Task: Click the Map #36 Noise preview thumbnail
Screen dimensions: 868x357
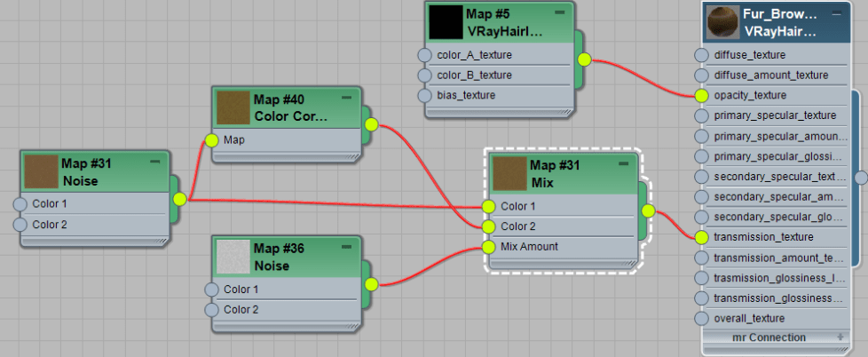Action: [x=233, y=256]
